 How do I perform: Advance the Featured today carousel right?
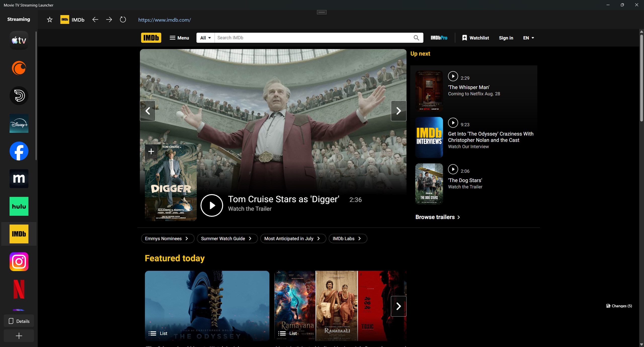[x=398, y=306]
